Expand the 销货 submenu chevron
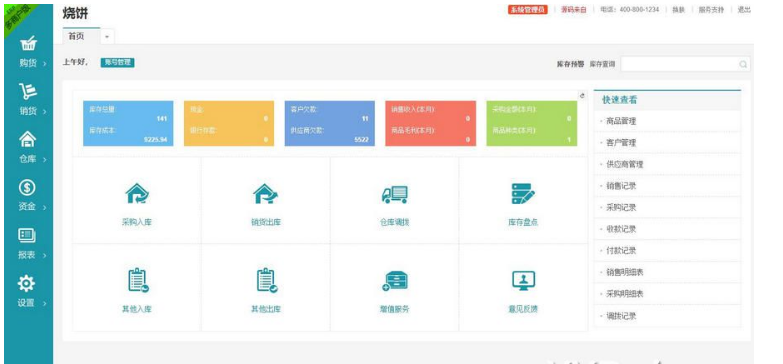 (x=44, y=112)
